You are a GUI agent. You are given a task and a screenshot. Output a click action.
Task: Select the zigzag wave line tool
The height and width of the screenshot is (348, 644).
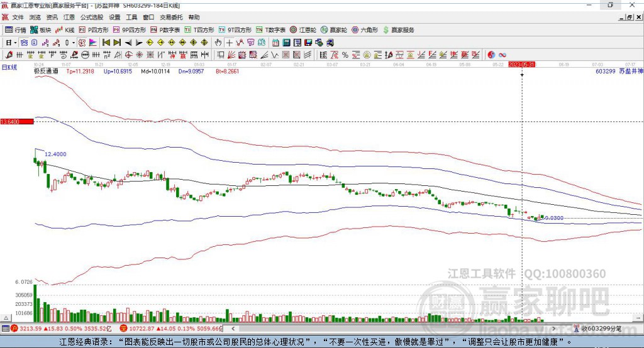[274, 55]
